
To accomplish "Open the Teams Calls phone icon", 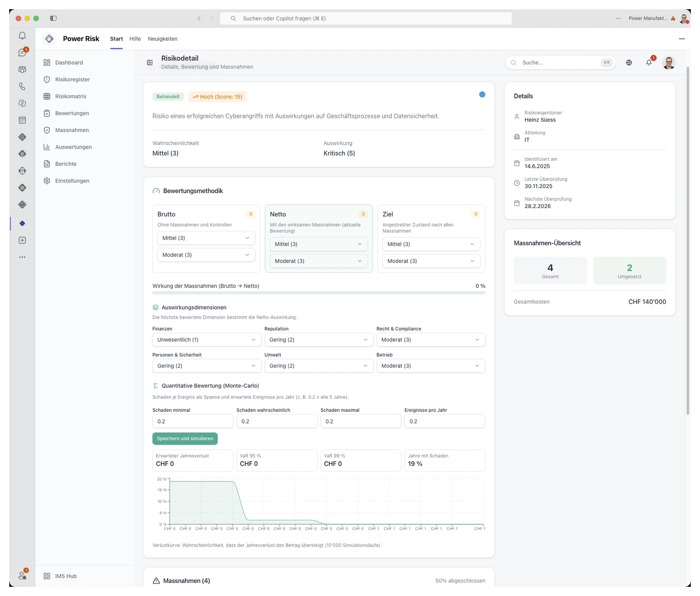I will point(22,86).
